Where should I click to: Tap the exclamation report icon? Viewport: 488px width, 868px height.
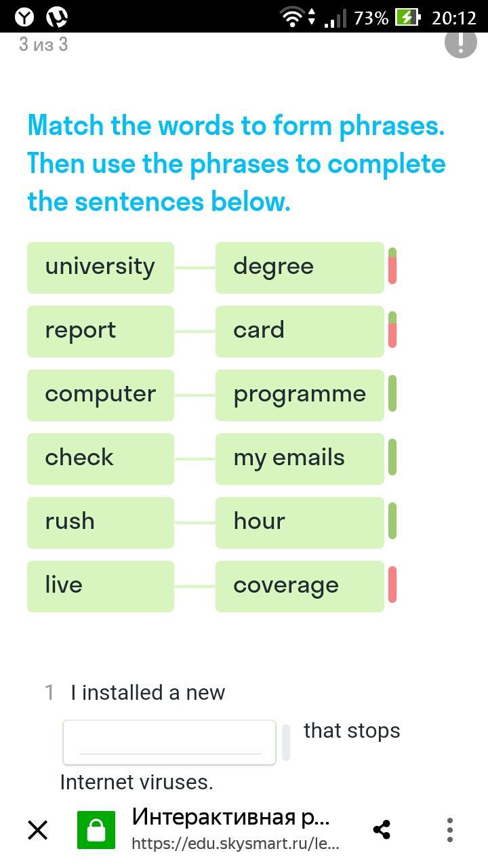pyautogui.click(x=461, y=42)
